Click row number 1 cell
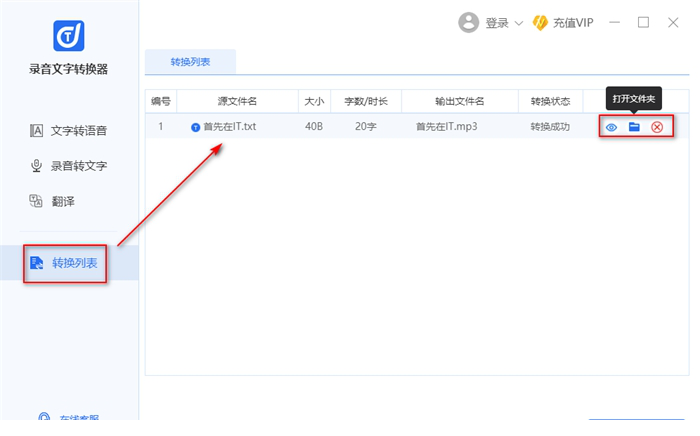The width and height of the screenshot is (700, 436). (161, 127)
